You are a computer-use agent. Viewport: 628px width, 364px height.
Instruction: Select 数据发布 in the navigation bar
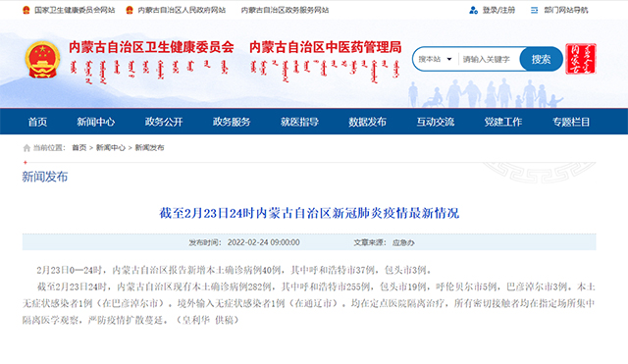(x=367, y=122)
